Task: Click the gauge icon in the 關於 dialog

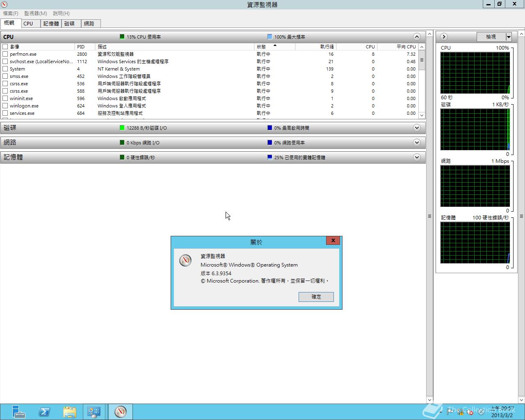Action: pos(185,260)
